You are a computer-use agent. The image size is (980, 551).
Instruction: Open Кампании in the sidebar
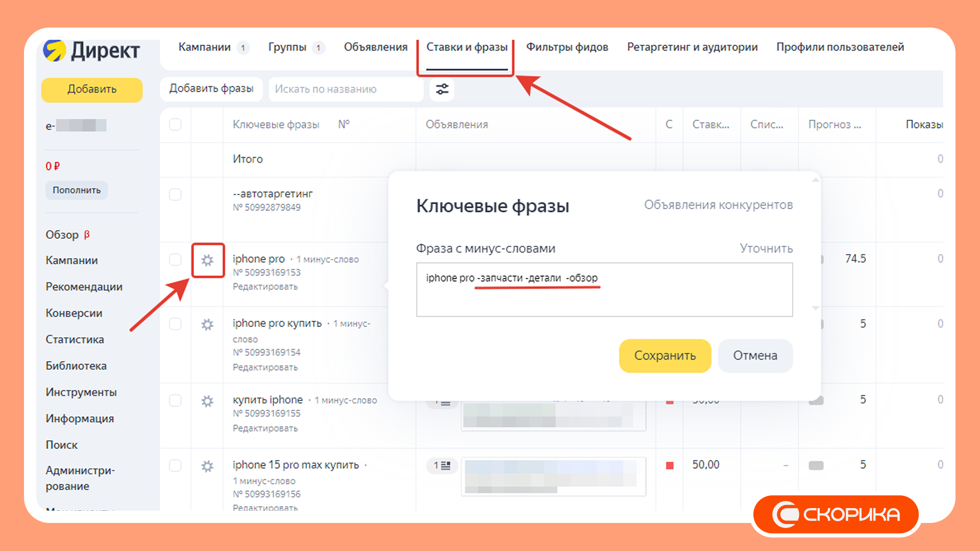71,261
